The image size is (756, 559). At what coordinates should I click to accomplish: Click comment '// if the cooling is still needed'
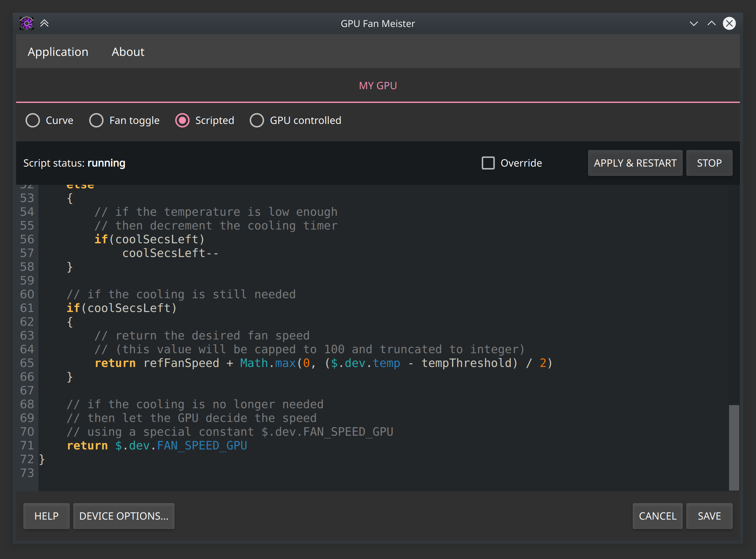pyautogui.click(x=181, y=294)
